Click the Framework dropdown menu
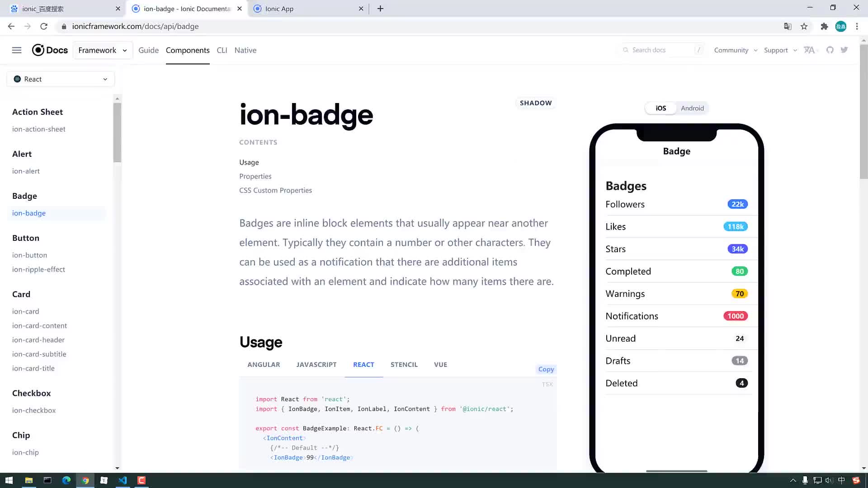Image resolution: width=868 pixels, height=488 pixels. [x=103, y=50]
